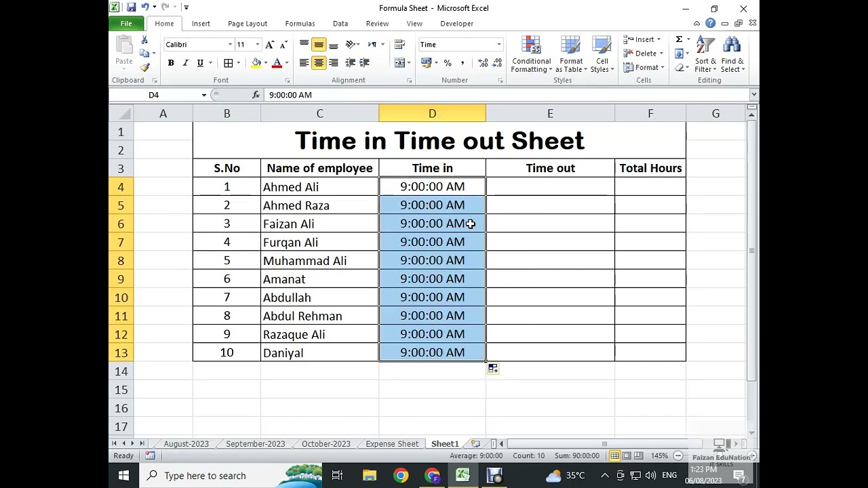Toggle Bold formatting

point(171,63)
